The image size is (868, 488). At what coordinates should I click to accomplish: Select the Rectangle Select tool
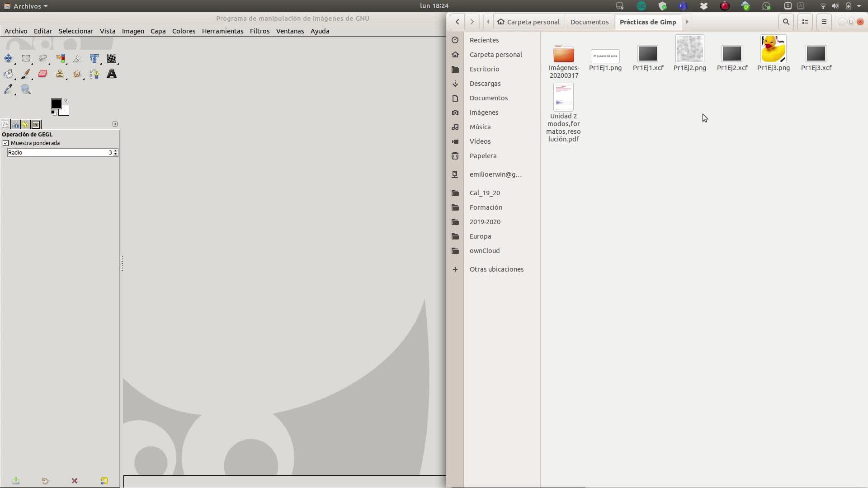26,58
